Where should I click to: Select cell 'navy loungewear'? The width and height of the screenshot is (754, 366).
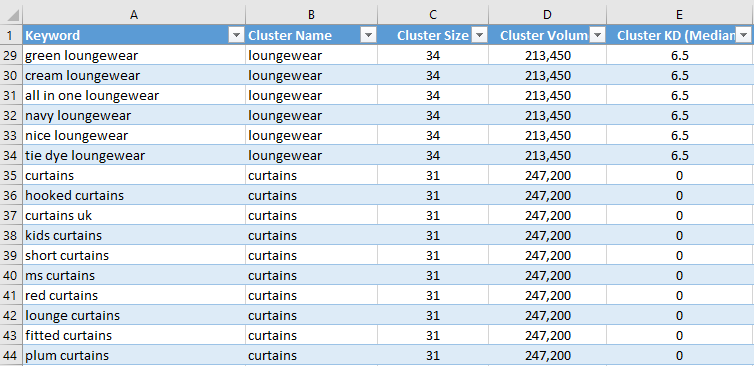134,115
